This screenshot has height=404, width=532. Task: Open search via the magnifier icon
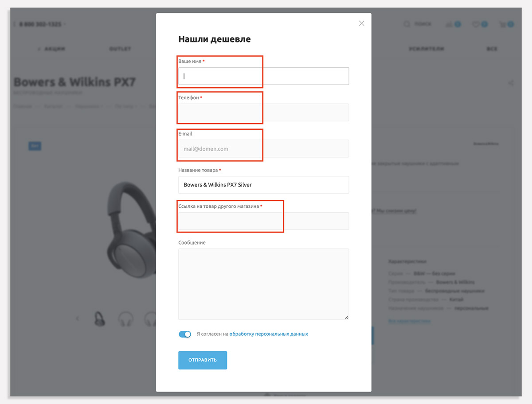[x=407, y=24]
